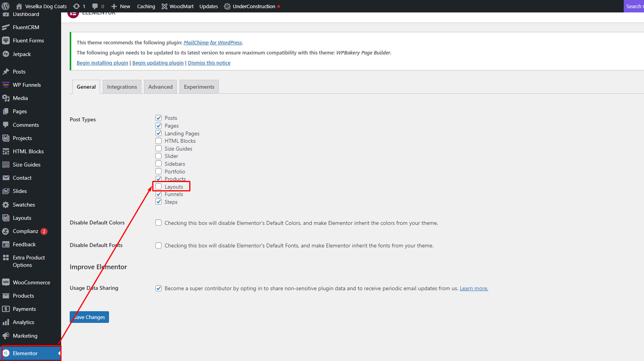The width and height of the screenshot is (644, 361).
Task: Click Begin installing plugin link
Action: click(x=102, y=63)
